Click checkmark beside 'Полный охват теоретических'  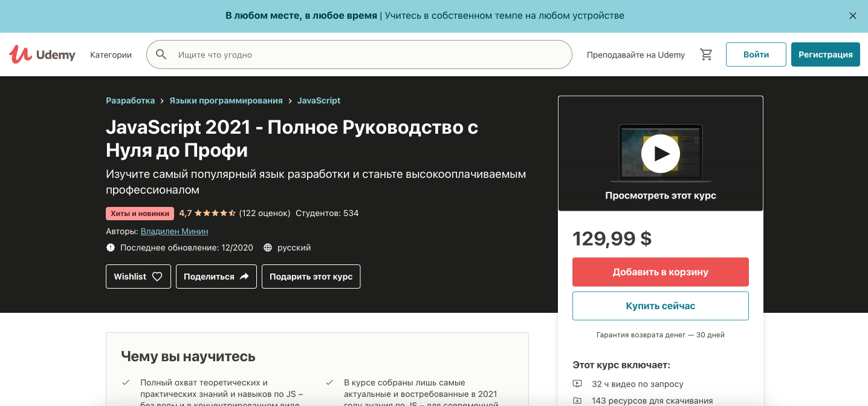coord(126,382)
